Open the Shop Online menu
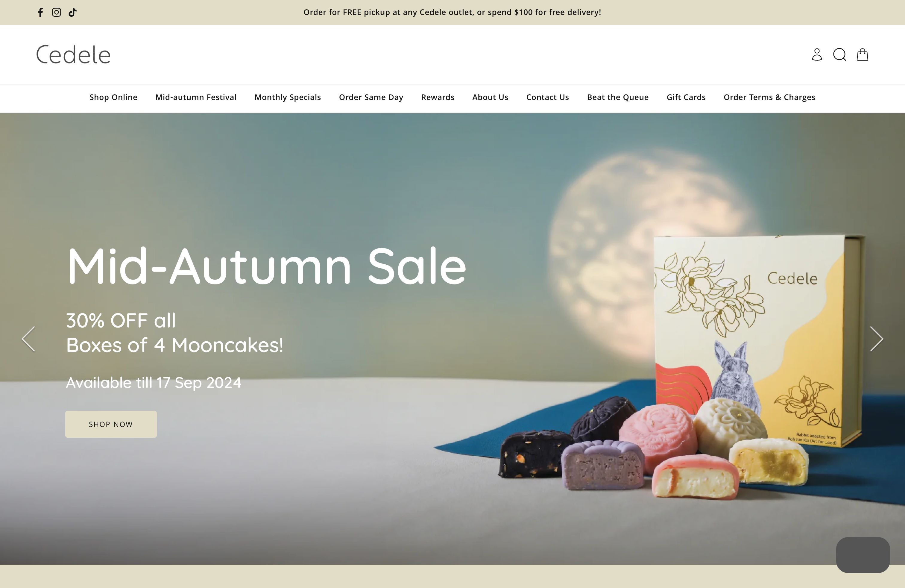The width and height of the screenshot is (905, 588). pos(113,97)
